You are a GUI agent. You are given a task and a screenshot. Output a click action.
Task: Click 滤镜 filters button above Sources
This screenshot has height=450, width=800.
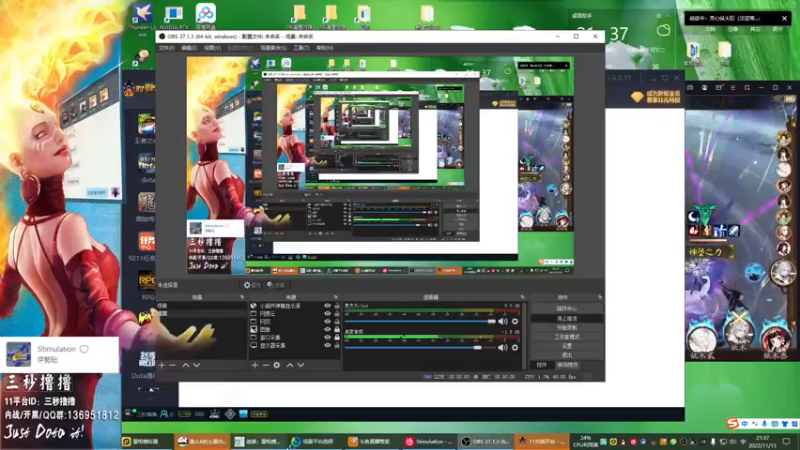(276, 285)
